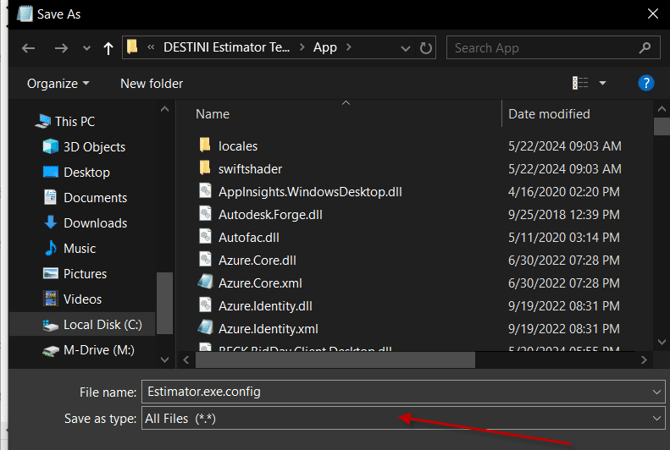The width and height of the screenshot is (670, 450).
Task: Open the locales folder
Action: tap(237, 146)
